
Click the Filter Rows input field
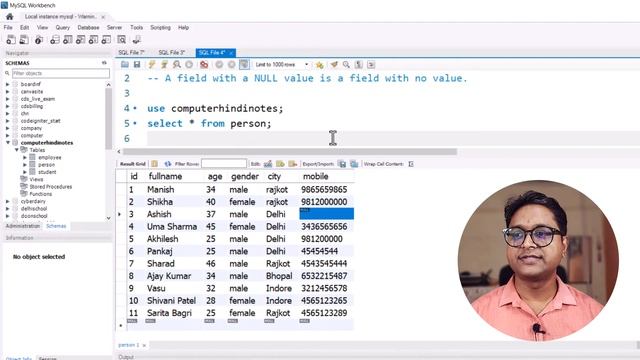(224, 164)
